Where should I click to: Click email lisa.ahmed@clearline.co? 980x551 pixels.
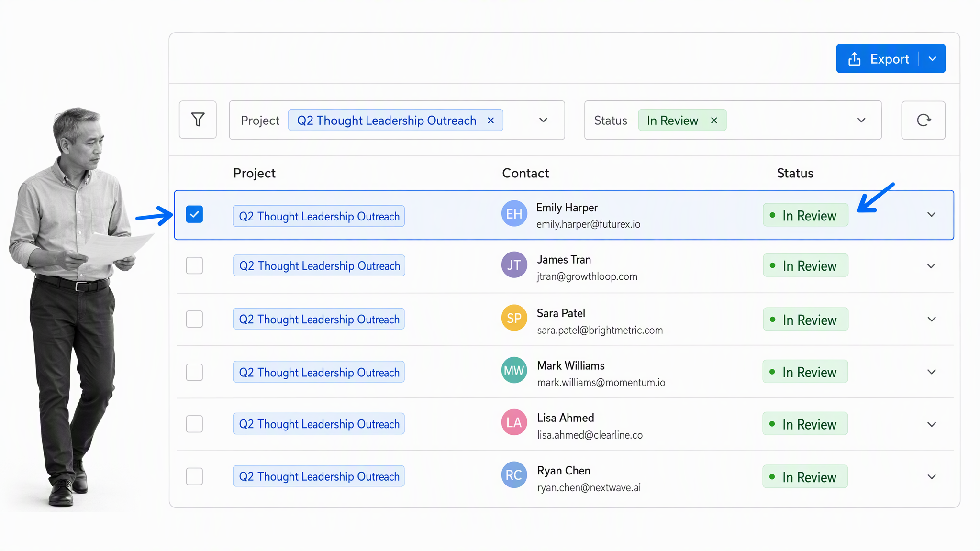(x=590, y=435)
